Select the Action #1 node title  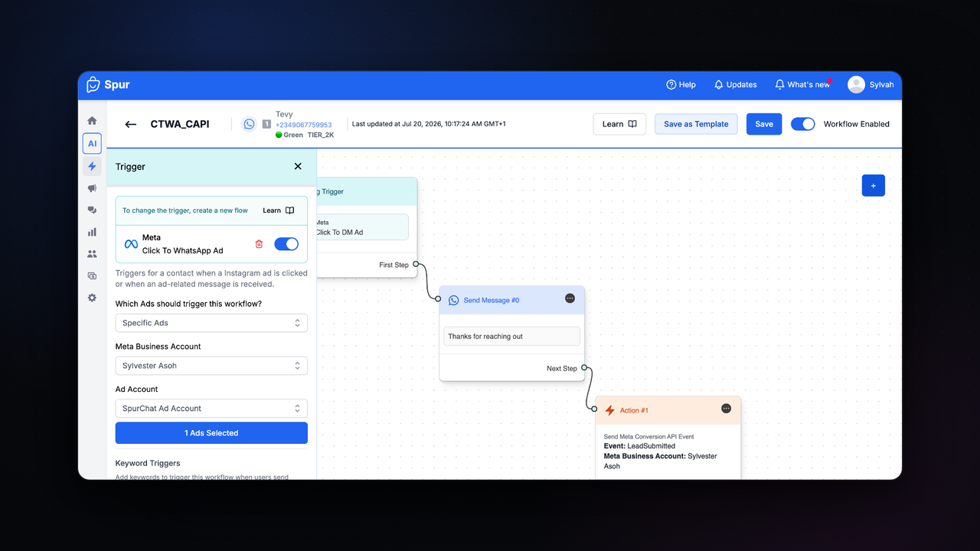click(x=634, y=410)
